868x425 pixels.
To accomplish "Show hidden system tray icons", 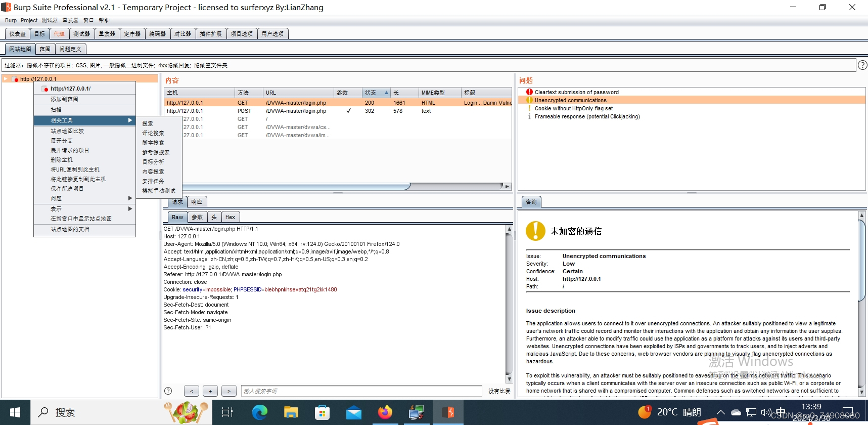I will (x=721, y=412).
